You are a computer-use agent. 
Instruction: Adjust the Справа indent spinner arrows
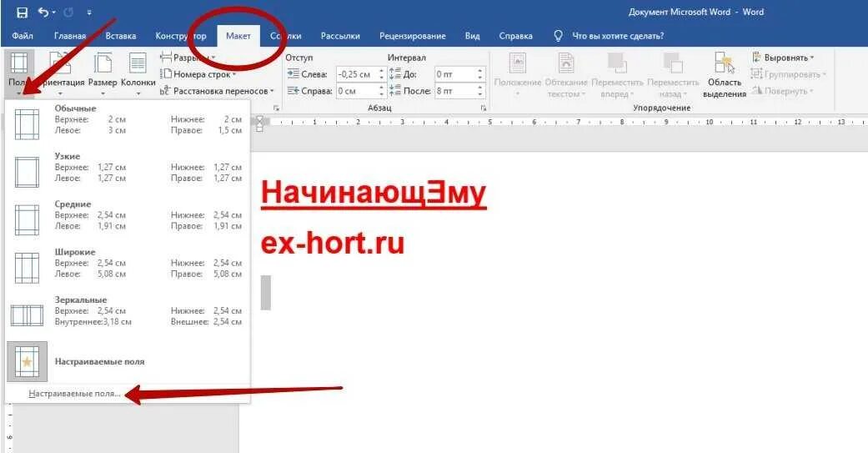[x=381, y=91]
